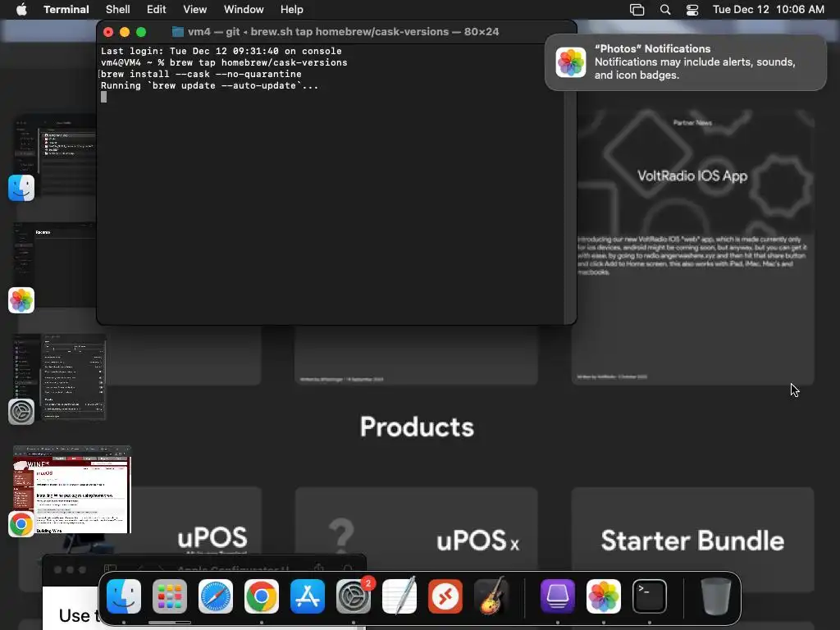This screenshot has height=630, width=840.
Task: Switch to System Settings window thumbnail
Action: [60, 377]
